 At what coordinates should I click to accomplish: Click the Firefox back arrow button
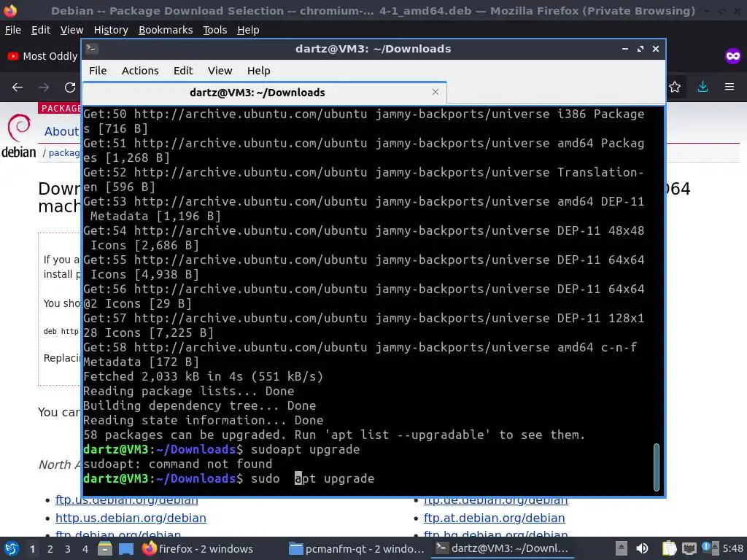point(18,87)
